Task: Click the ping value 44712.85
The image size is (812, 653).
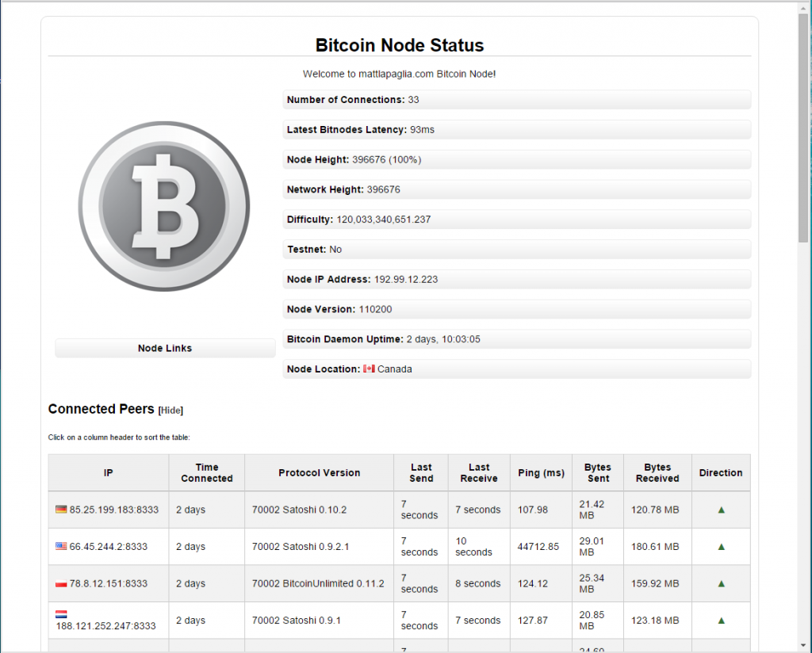Action: coord(538,546)
